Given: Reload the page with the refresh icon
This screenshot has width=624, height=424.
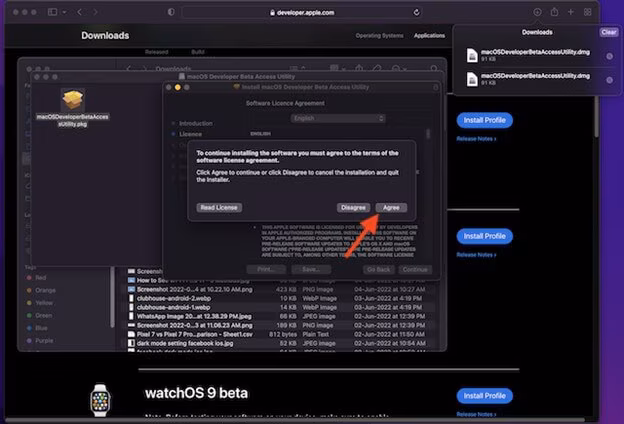Looking at the screenshot, I should (416, 12).
